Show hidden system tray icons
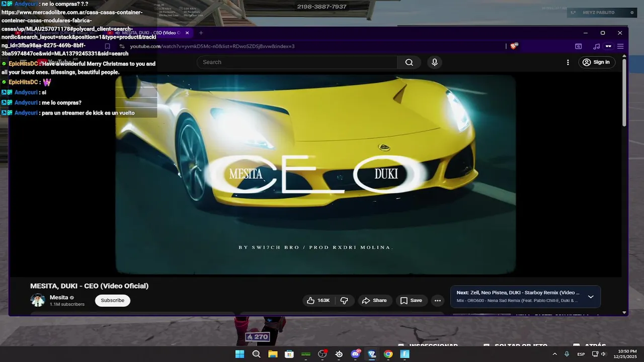Viewport: 644px width, 362px height. [554, 354]
